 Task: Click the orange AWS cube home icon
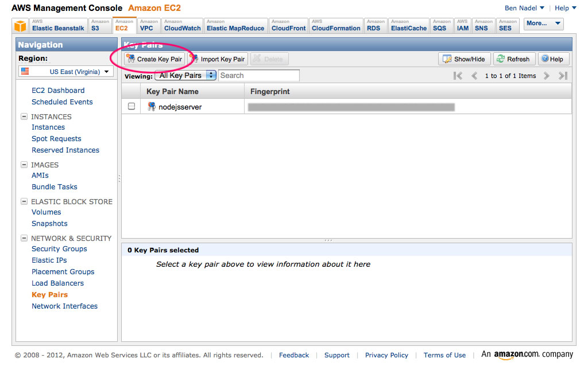(x=20, y=26)
